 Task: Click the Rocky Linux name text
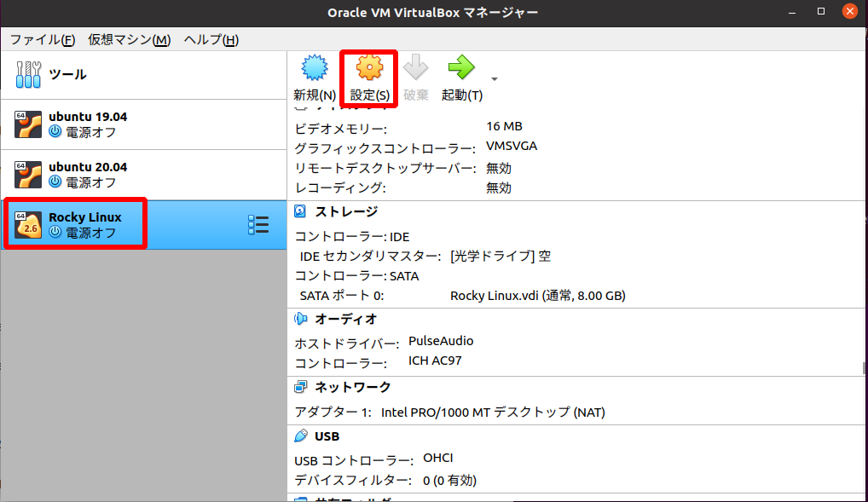(x=84, y=217)
